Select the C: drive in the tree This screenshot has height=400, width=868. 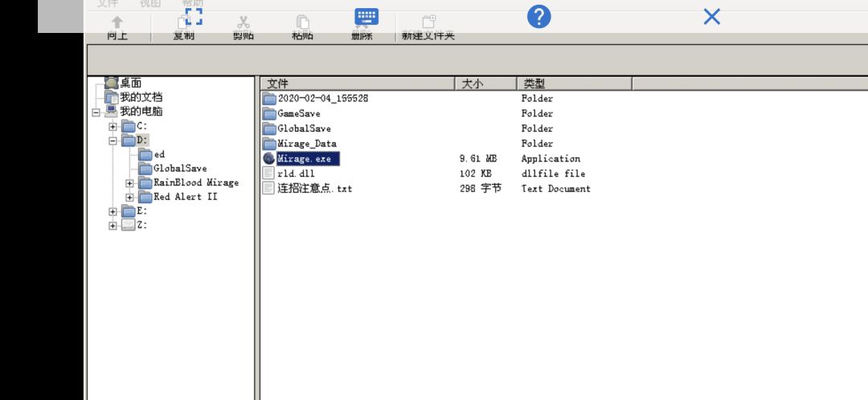click(x=141, y=126)
